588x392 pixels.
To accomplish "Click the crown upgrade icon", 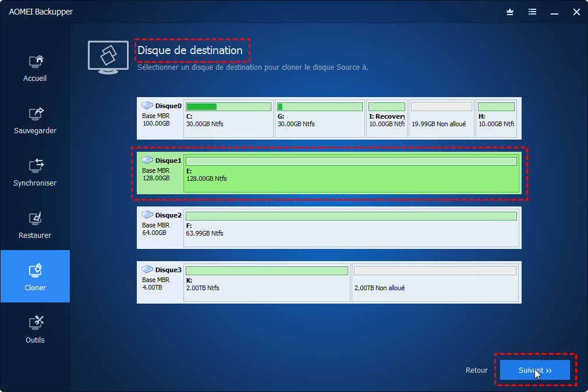I will 510,12.
